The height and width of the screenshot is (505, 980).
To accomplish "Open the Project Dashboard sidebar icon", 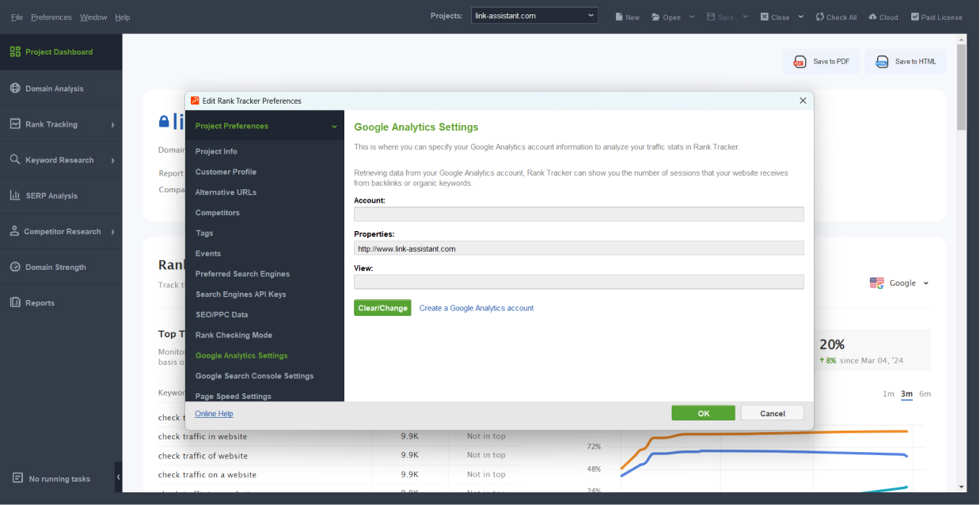I will point(15,52).
